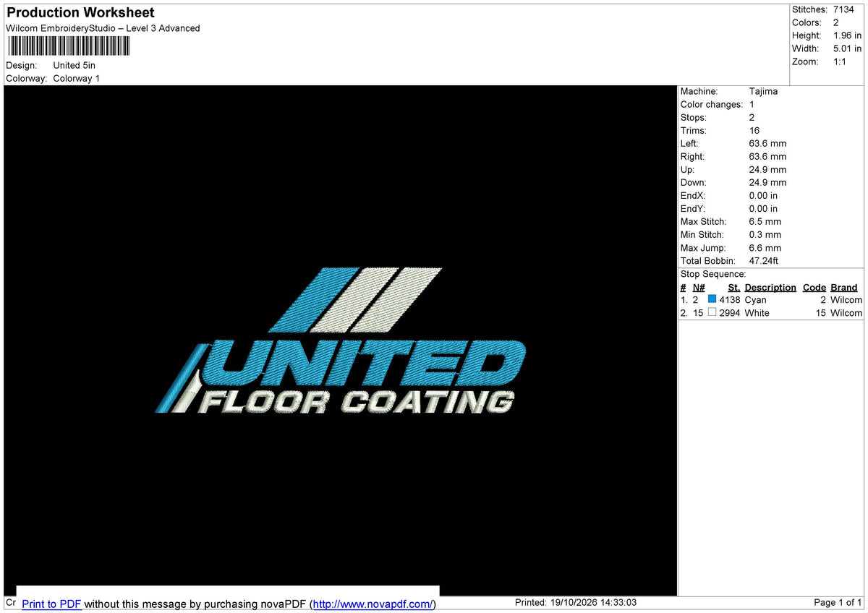Click the Cyan thread color swatch
Screen dimensions: 868x613
pyautogui.click(x=712, y=299)
